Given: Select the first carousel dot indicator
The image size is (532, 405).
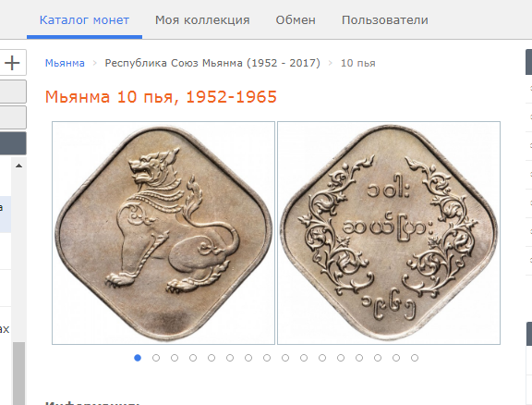Looking at the screenshot, I should pos(138,358).
